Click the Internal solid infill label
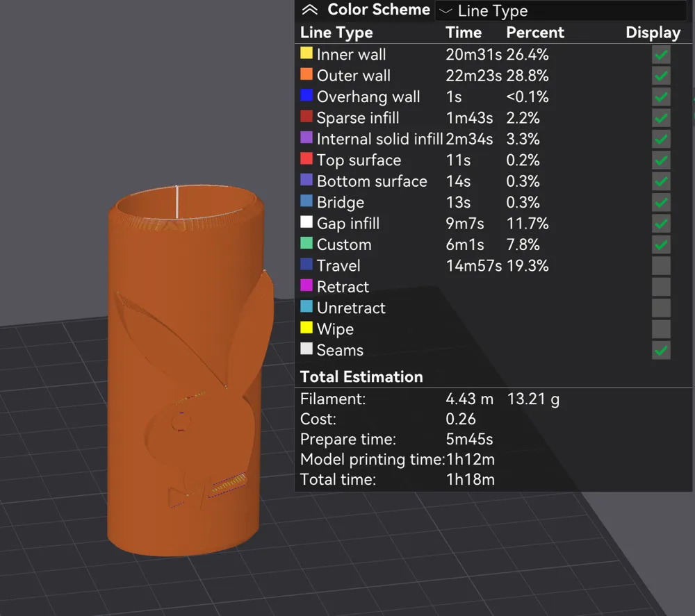 (379, 139)
